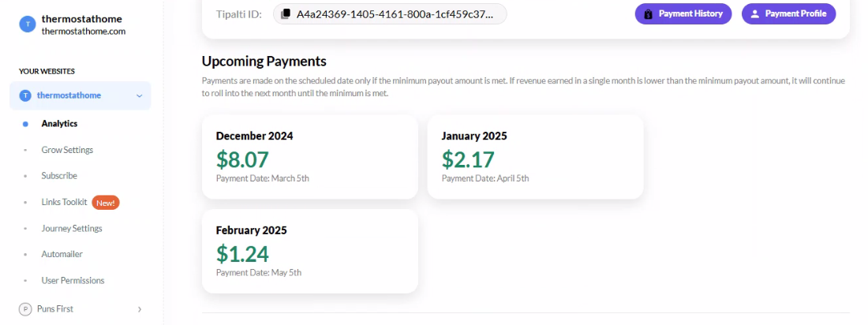This screenshot has width=868, height=325.
Task: Click the P icon next to Puns First
Action: (x=25, y=309)
